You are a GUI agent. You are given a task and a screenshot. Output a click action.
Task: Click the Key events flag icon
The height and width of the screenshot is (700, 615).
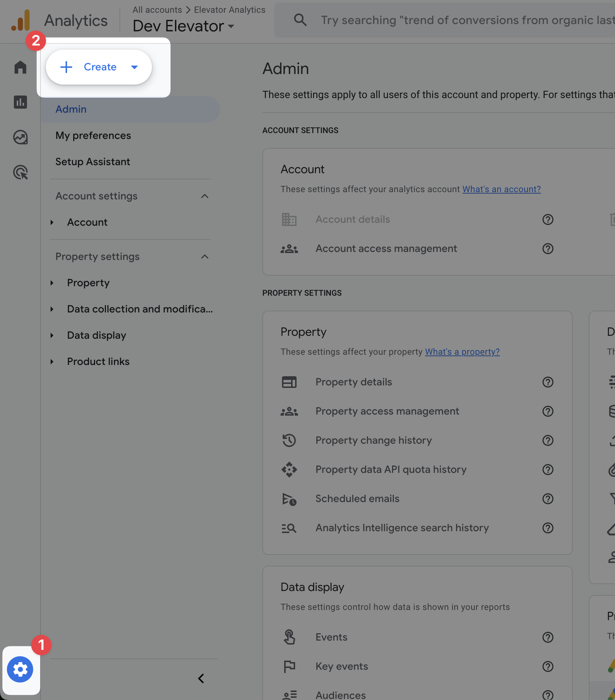(x=289, y=666)
